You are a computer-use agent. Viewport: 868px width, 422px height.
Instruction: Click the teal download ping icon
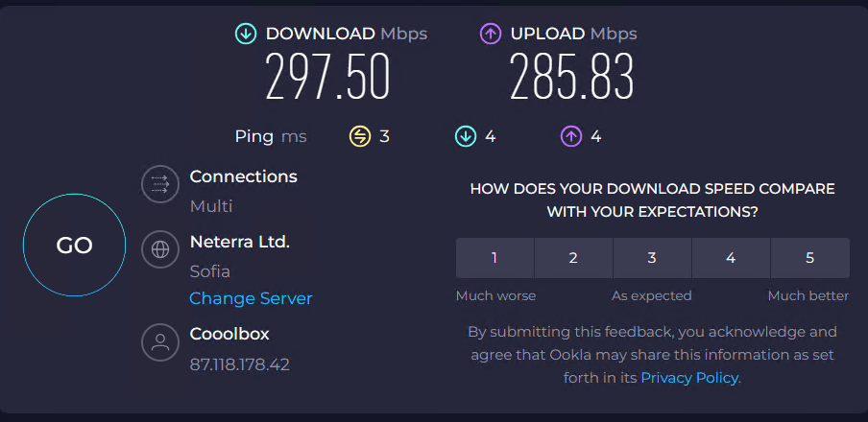pyautogui.click(x=466, y=136)
